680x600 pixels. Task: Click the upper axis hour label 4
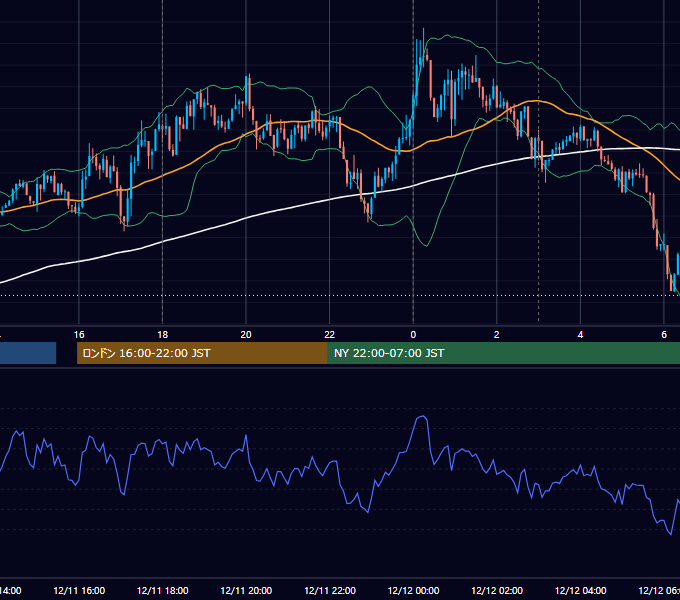580,335
